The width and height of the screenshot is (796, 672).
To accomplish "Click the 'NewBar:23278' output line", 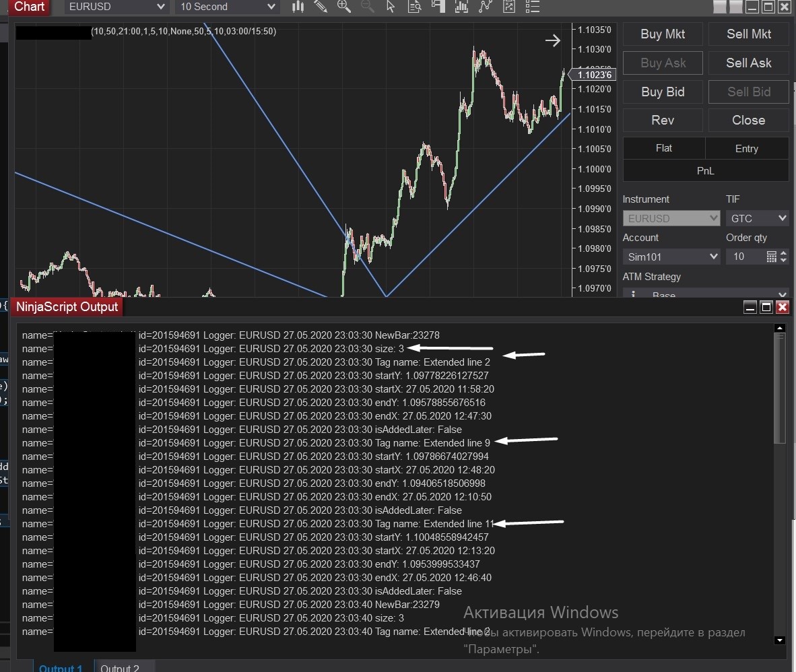I will pyautogui.click(x=231, y=335).
